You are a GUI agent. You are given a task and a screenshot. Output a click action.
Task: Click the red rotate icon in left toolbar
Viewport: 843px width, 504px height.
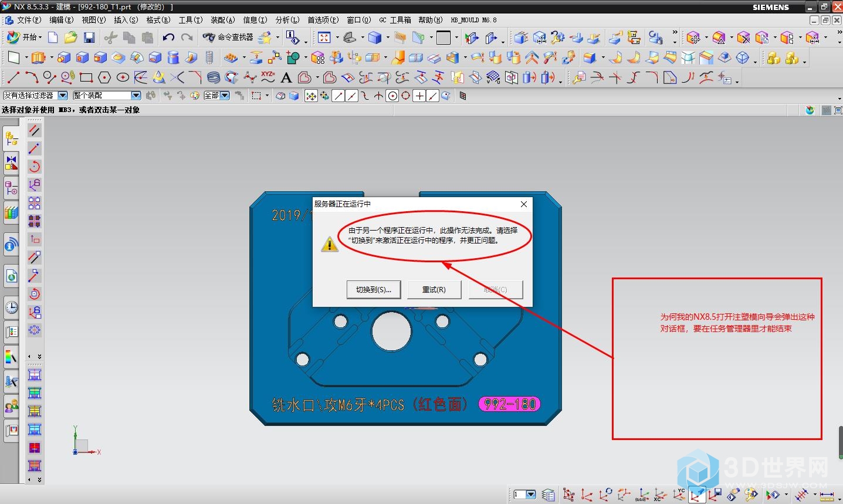(x=35, y=167)
